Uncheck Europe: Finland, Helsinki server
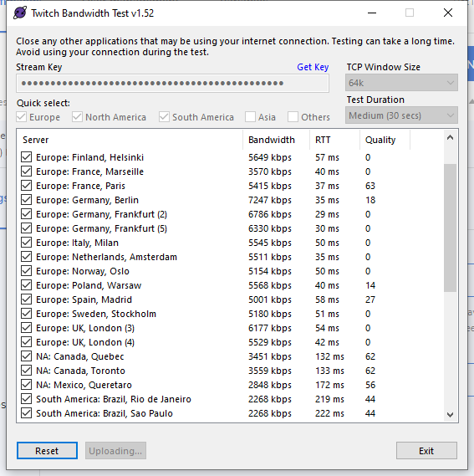The height and width of the screenshot is (476, 474). [27, 157]
